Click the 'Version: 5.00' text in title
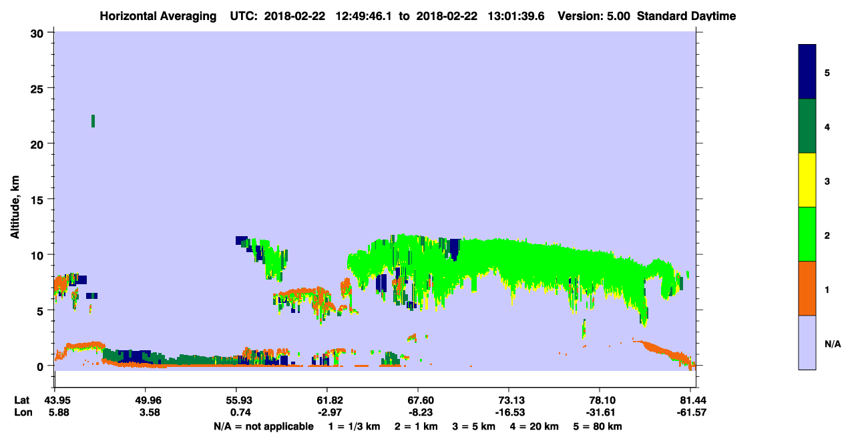This screenshot has width=868, height=445. point(594,16)
